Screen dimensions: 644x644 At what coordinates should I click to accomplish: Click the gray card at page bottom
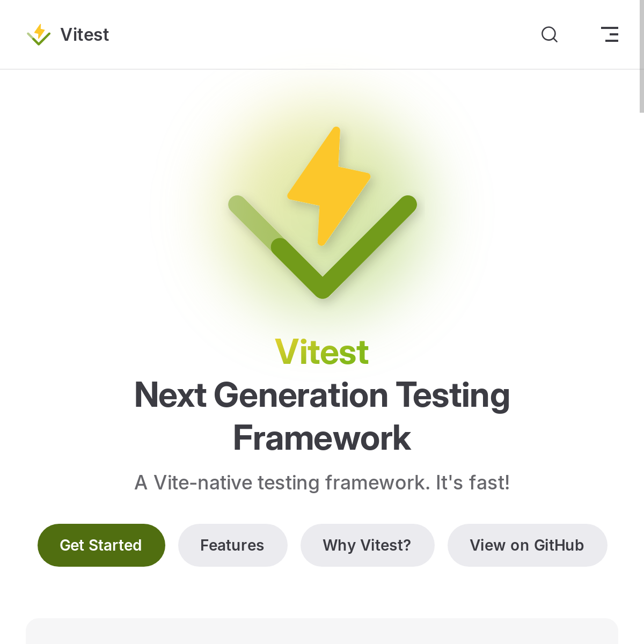(x=322, y=632)
